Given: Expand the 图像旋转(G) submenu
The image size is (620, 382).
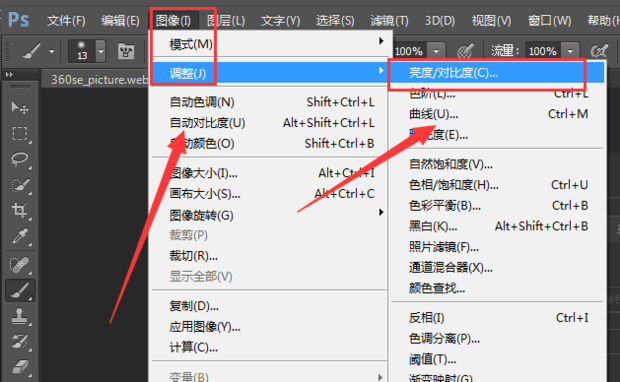Looking at the screenshot, I should 270,215.
